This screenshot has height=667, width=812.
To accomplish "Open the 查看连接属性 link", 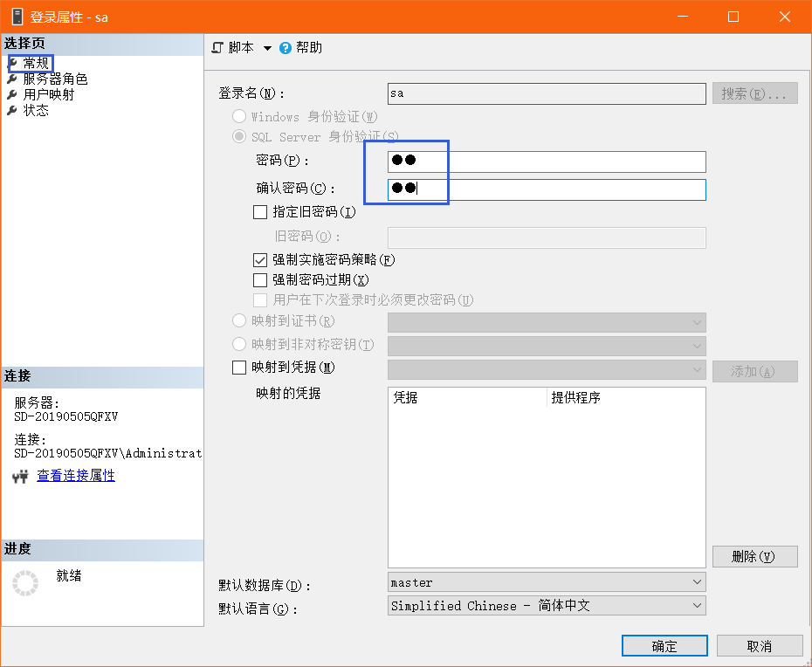I will pyautogui.click(x=76, y=476).
